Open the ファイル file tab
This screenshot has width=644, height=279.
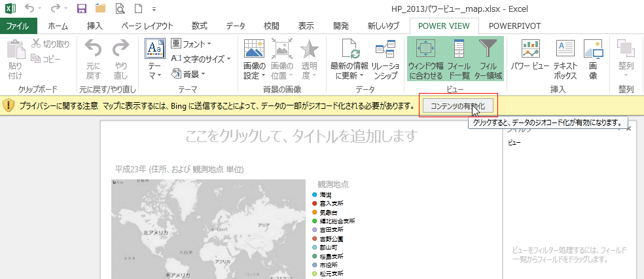(18, 26)
